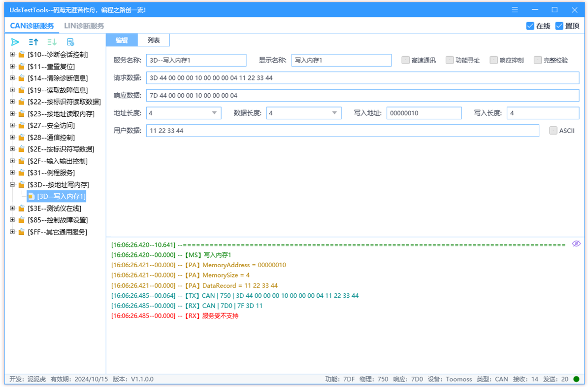Switch to the CAN诊断服务 tab

coord(32,26)
